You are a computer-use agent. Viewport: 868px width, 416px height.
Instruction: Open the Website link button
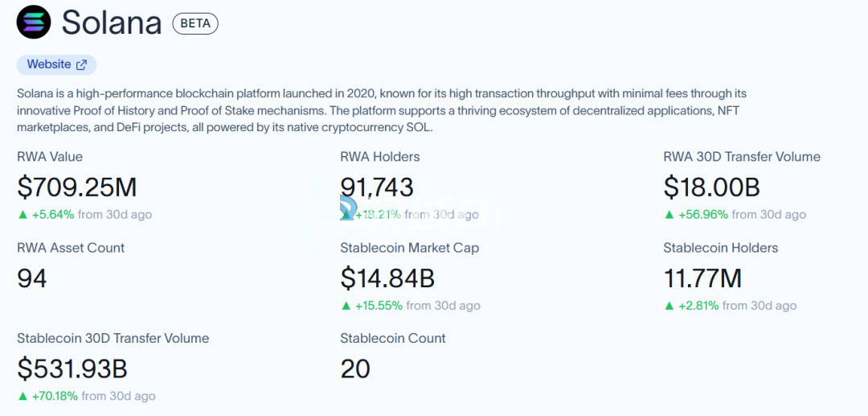[x=49, y=64]
